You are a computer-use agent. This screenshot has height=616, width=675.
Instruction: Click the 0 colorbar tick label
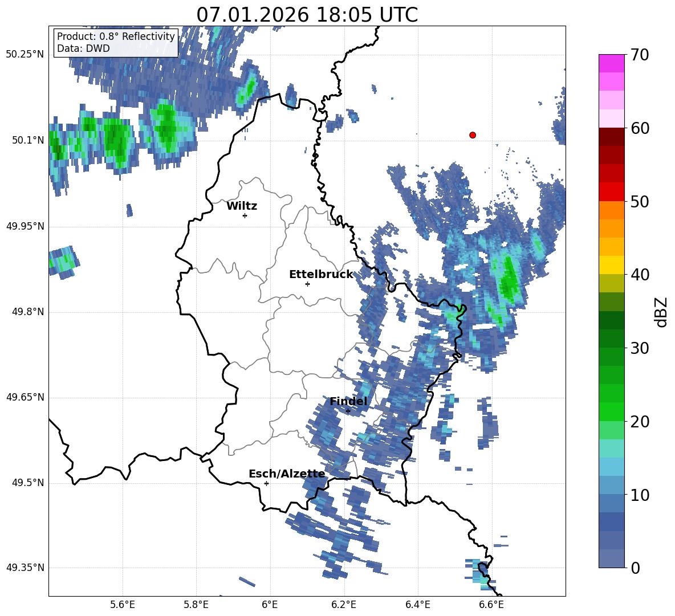coord(635,568)
